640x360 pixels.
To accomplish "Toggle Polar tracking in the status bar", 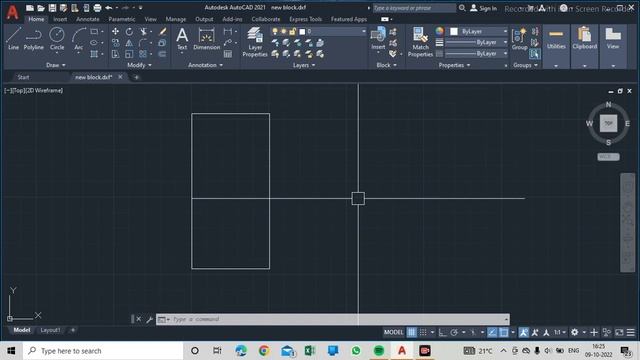I will click(454, 332).
